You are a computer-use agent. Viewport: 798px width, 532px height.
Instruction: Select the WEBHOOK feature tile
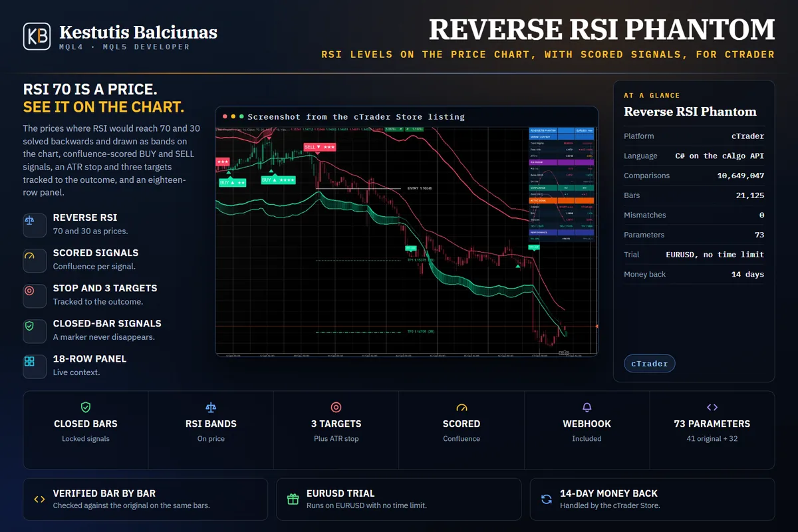click(x=587, y=430)
